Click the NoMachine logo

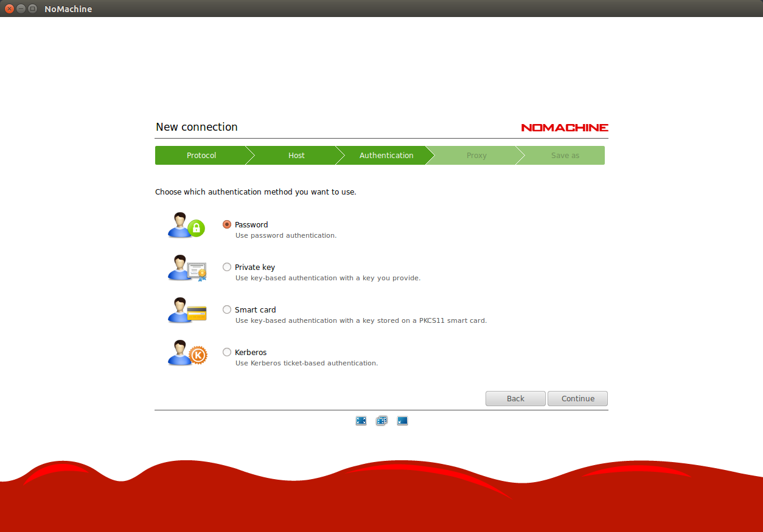coord(564,128)
